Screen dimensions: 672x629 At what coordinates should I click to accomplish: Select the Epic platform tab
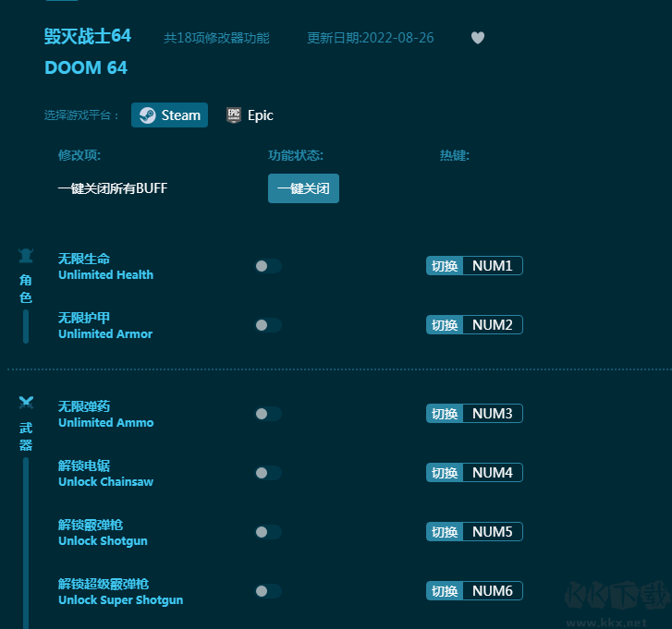coord(250,115)
